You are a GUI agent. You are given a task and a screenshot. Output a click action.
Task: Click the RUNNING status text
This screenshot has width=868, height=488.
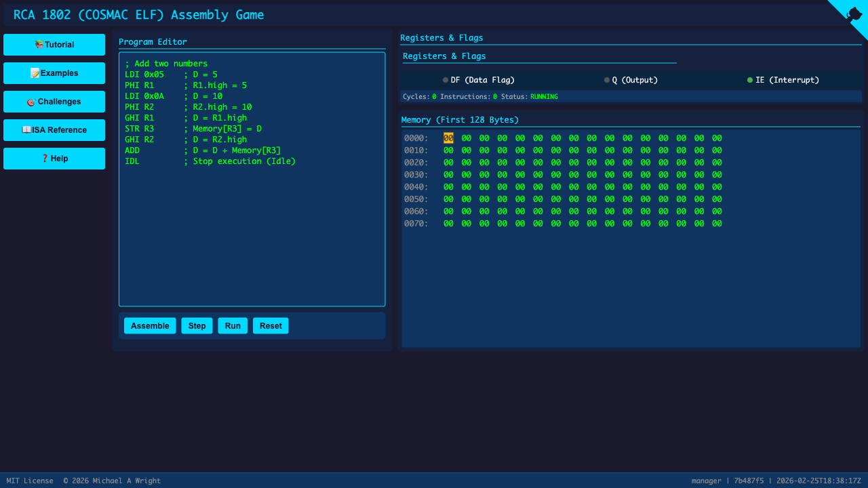tap(544, 97)
